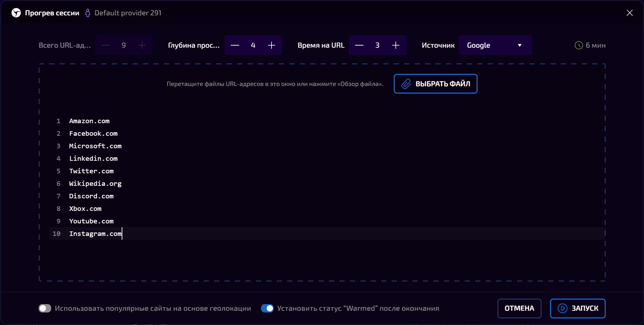Click the paperclip icon in ВЫБРАТЬ ФАЙЛ
644x325 pixels.
(x=406, y=84)
